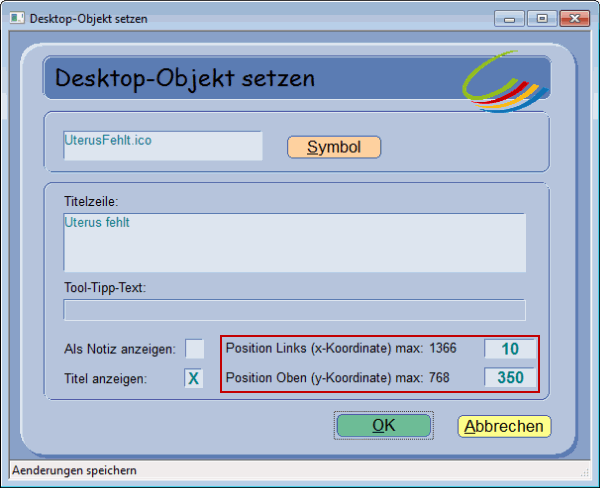
Task: Uncheck the Titel anzeigen checkbox
Action: point(195,378)
